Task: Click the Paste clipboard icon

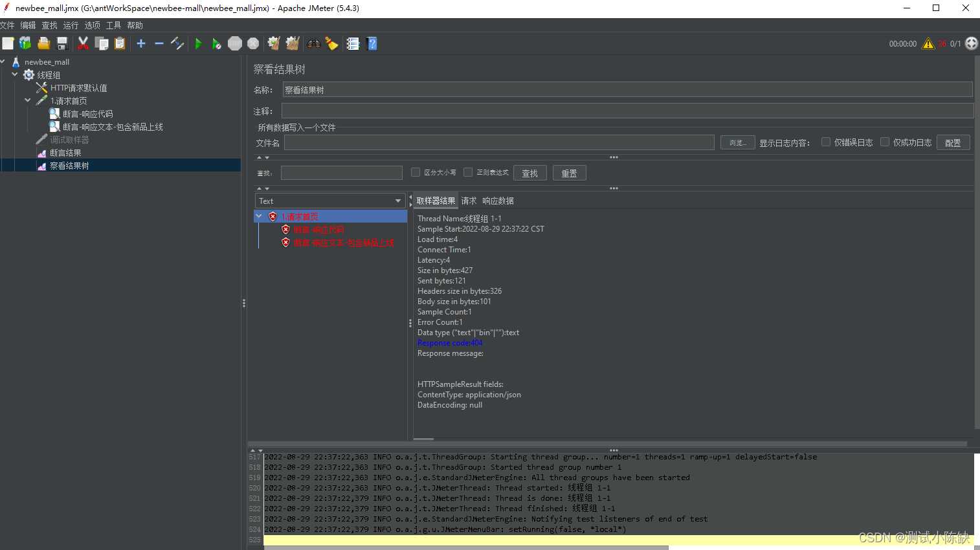Action: [x=120, y=43]
